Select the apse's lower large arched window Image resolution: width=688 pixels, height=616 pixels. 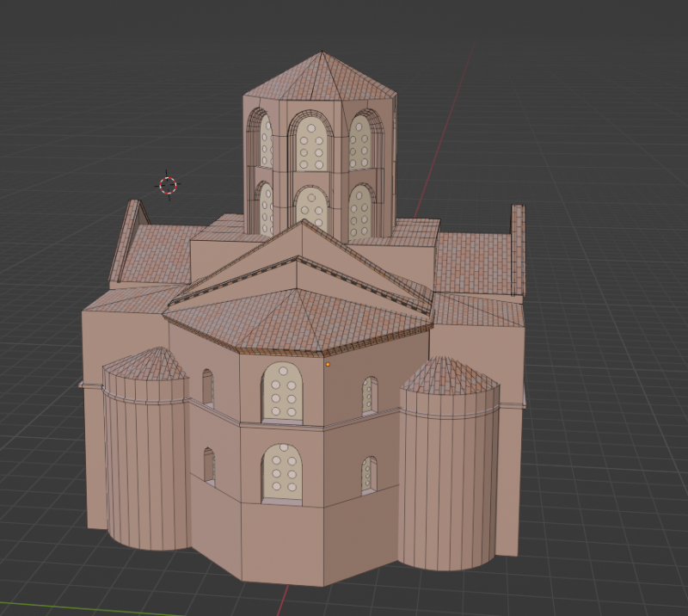click(282, 473)
